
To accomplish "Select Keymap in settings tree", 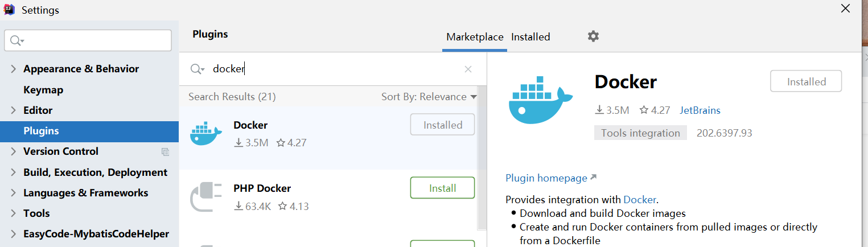I will point(43,90).
